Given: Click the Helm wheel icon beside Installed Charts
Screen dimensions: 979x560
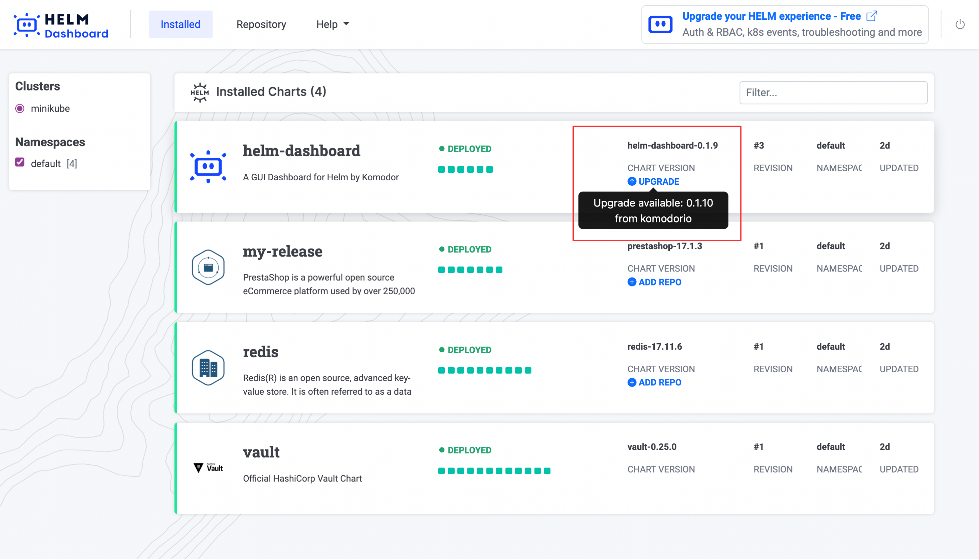Looking at the screenshot, I should (x=200, y=92).
